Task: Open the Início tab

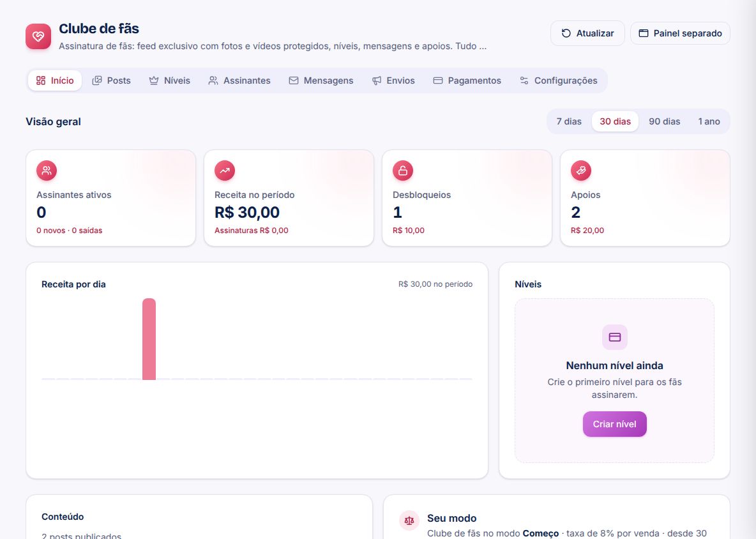Action: click(x=55, y=80)
